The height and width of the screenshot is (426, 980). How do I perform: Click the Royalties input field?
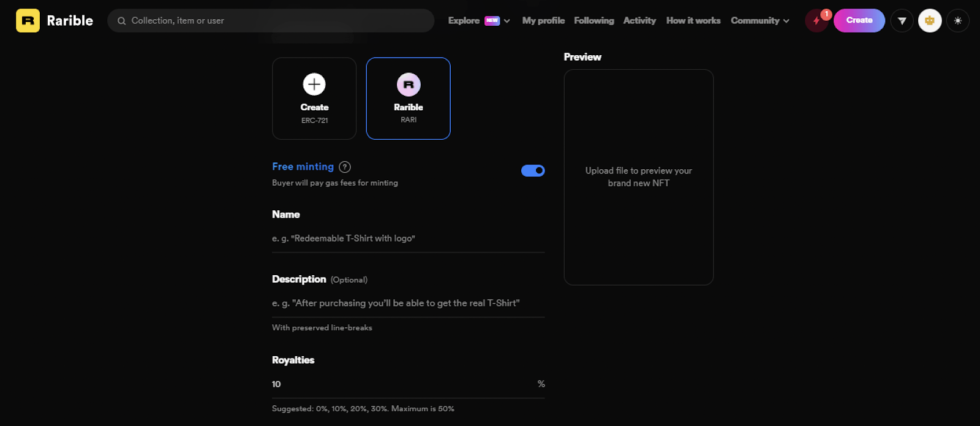coord(409,384)
